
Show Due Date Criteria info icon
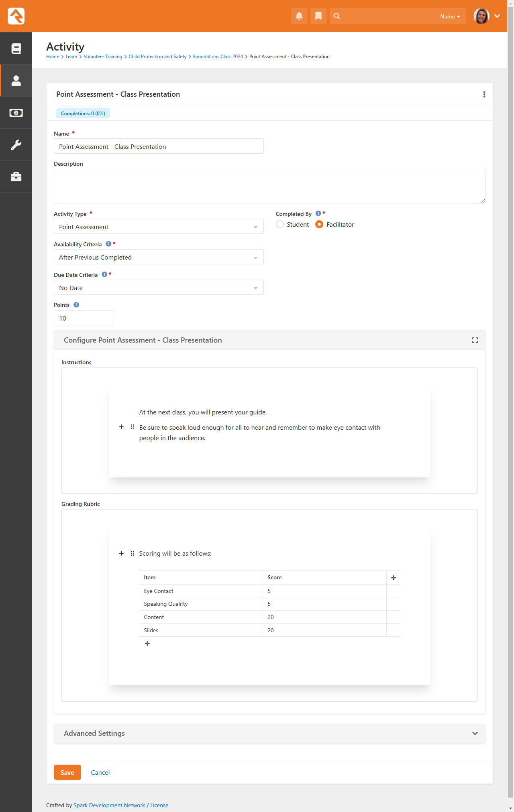[104, 274]
